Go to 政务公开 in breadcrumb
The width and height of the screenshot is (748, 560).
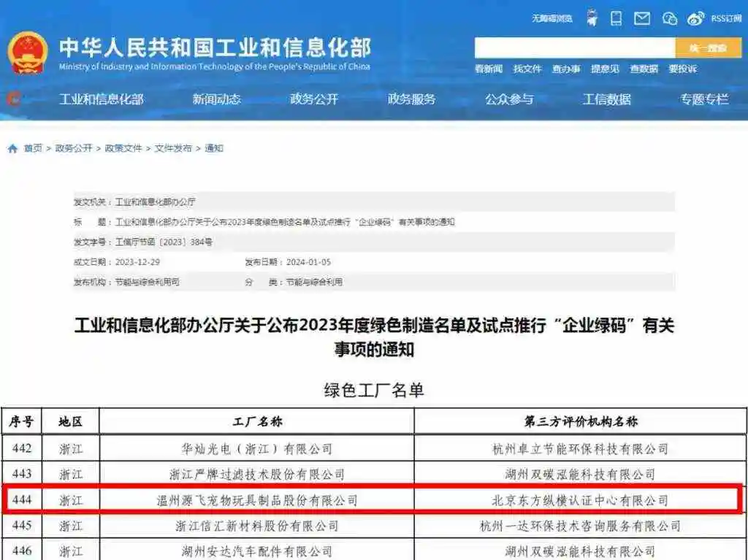[x=74, y=148]
